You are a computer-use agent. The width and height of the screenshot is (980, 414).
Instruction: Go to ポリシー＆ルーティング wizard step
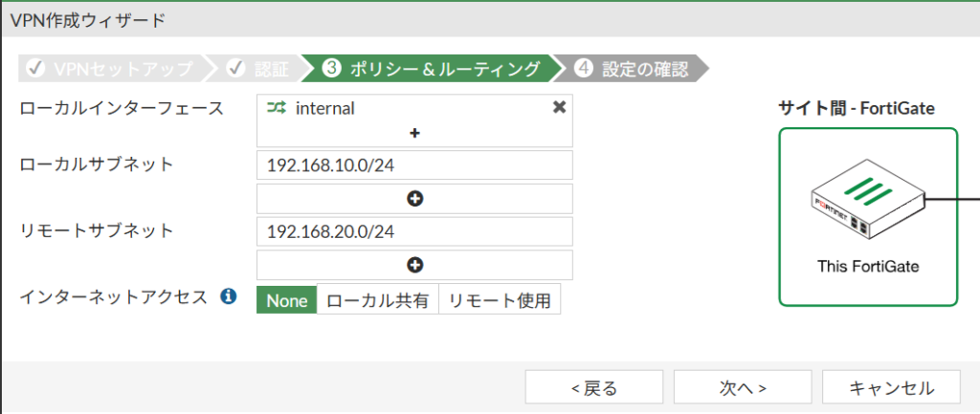(431, 69)
